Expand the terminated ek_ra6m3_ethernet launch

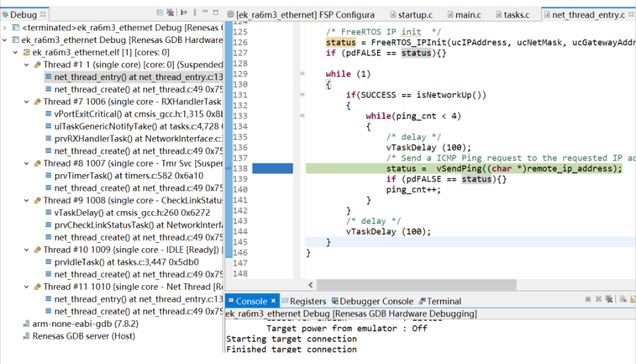pyautogui.click(x=5, y=28)
